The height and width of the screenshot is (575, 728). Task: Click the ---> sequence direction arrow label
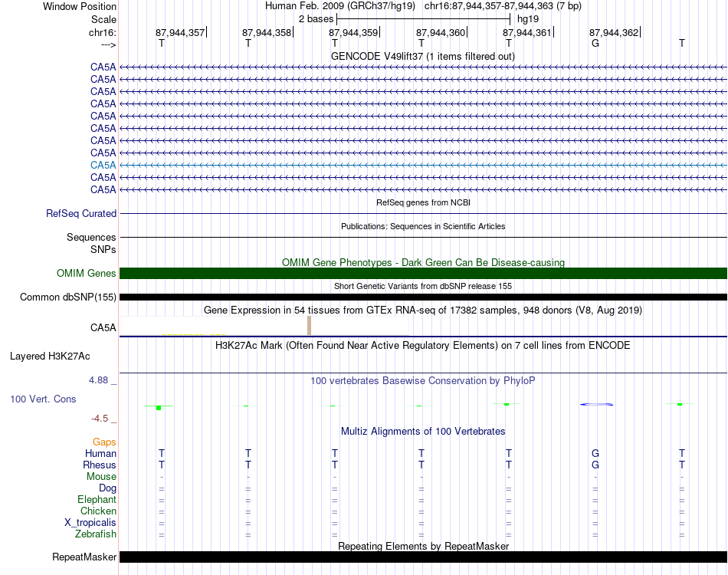pos(108,44)
